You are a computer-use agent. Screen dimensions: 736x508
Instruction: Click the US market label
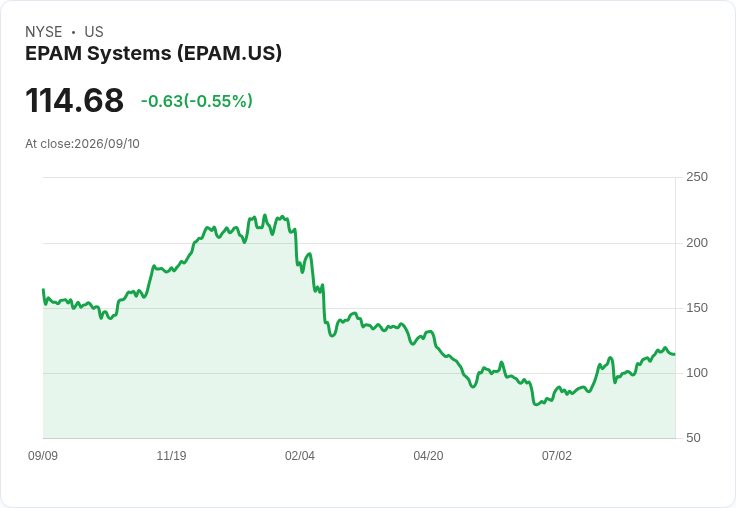coord(94,32)
